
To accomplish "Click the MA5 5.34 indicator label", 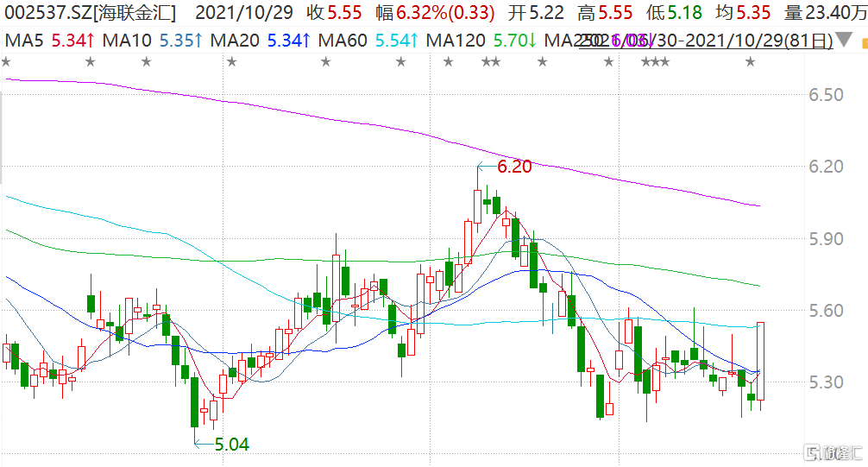I will pyautogui.click(x=50, y=40).
